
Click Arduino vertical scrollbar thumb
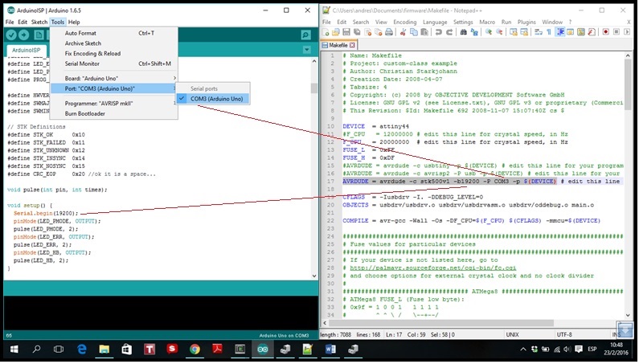click(x=313, y=88)
